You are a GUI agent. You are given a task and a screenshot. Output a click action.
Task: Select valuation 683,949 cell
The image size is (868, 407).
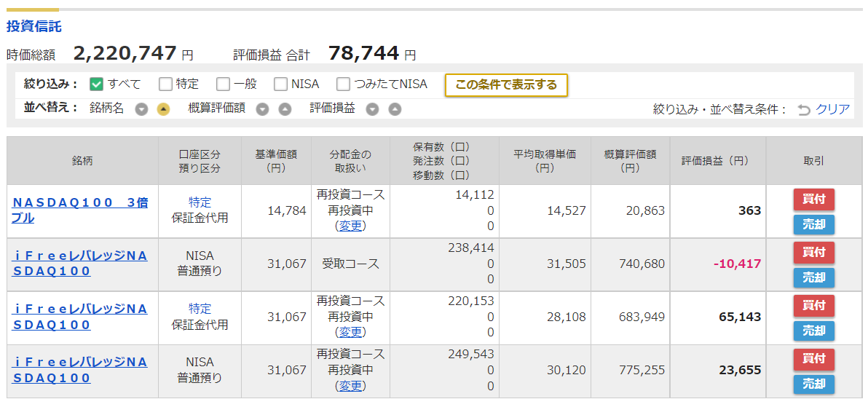click(642, 317)
